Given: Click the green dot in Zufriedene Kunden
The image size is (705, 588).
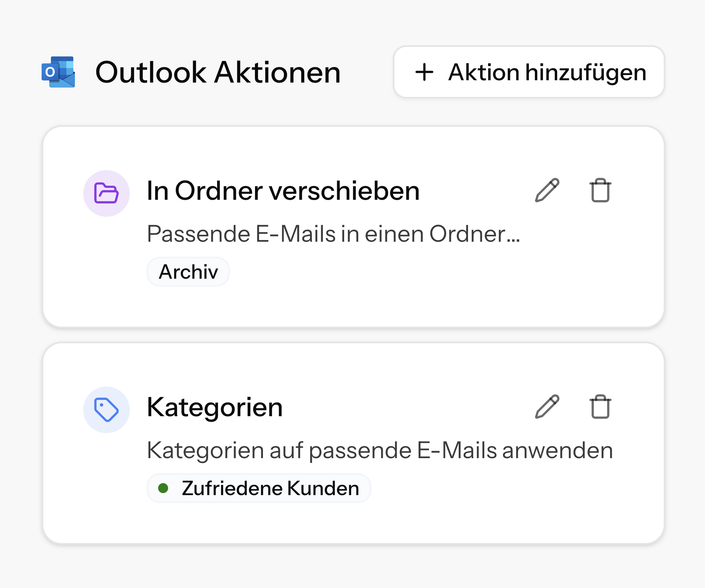Looking at the screenshot, I should click(163, 488).
